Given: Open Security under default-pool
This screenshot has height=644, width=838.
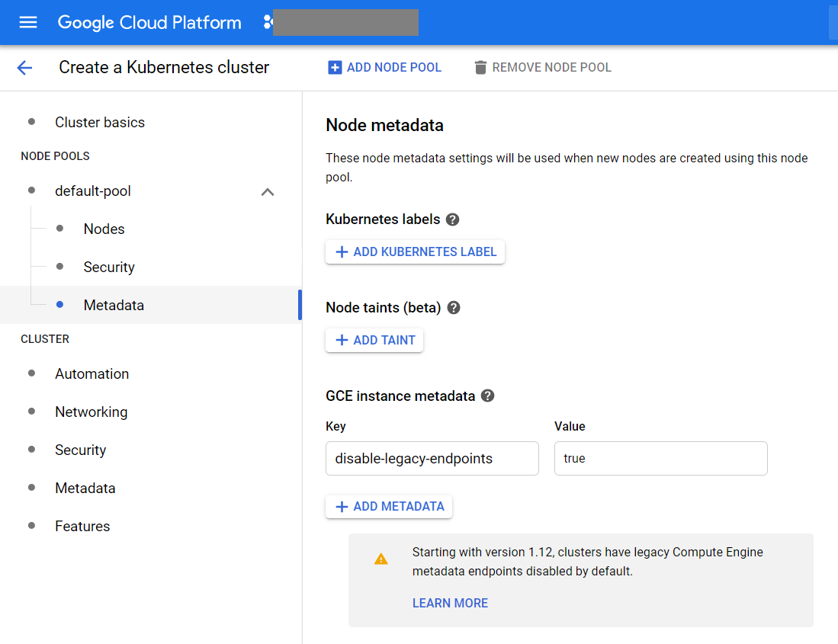Looking at the screenshot, I should tap(109, 267).
